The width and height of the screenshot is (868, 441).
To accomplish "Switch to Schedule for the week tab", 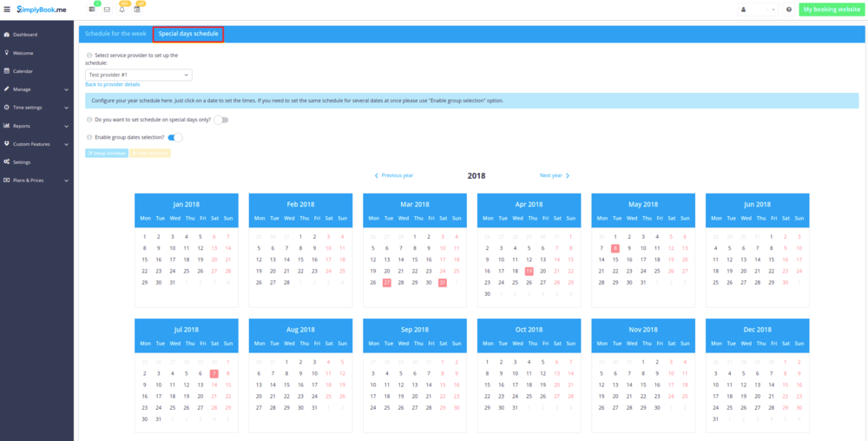I will click(x=115, y=34).
